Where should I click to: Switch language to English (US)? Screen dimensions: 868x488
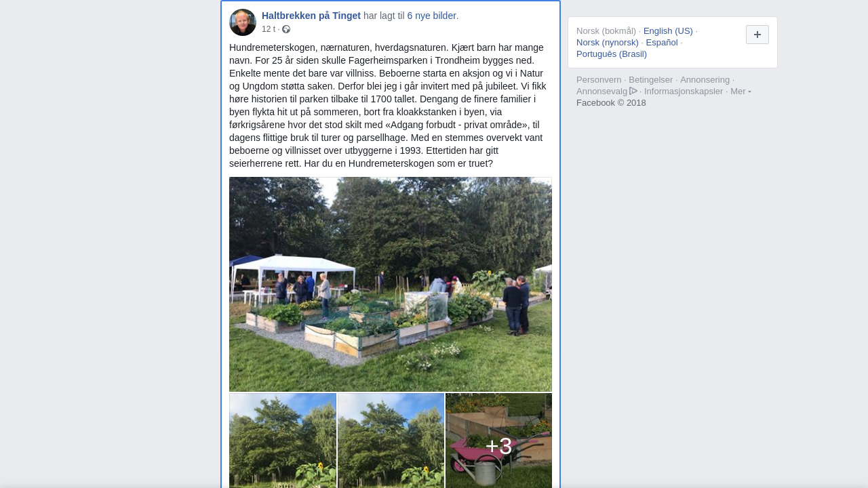point(668,30)
